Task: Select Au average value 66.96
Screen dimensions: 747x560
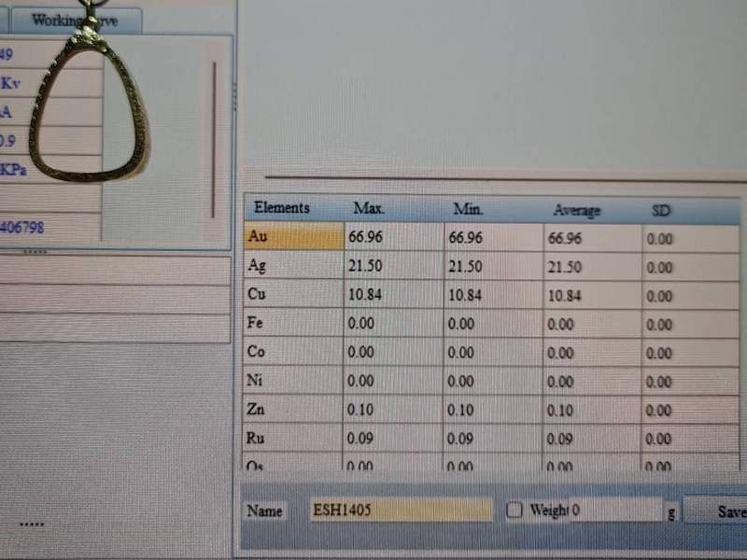Action: (566, 239)
